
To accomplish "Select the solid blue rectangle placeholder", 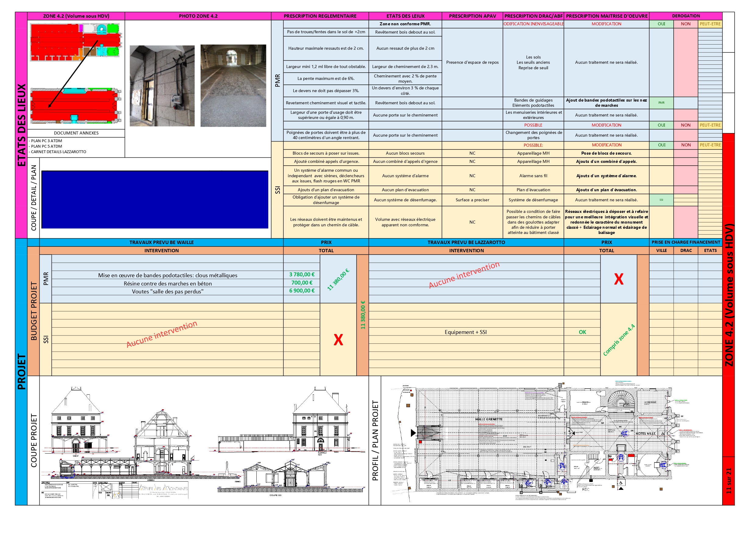I will pyautogui.click(x=155, y=199).
